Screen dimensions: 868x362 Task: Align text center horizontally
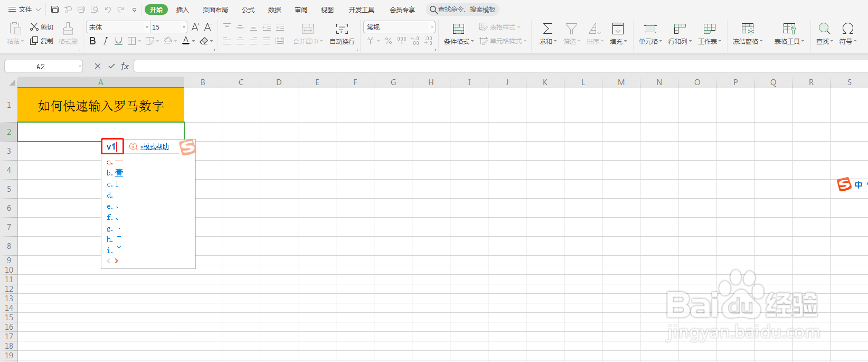240,41
